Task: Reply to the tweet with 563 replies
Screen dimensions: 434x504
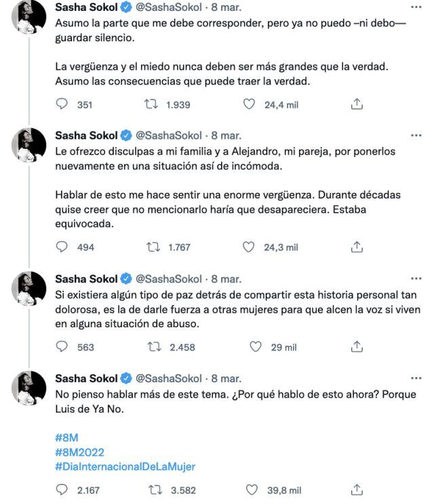Action: pos(62,347)
